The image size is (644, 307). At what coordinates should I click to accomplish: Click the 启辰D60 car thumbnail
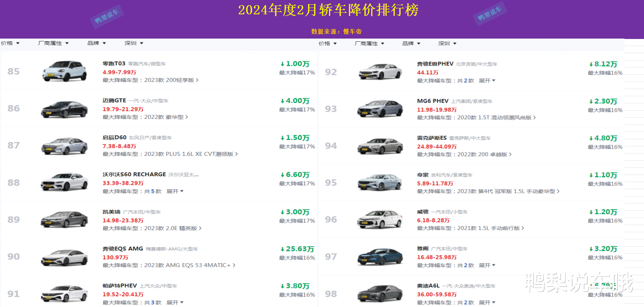point(64,146)
